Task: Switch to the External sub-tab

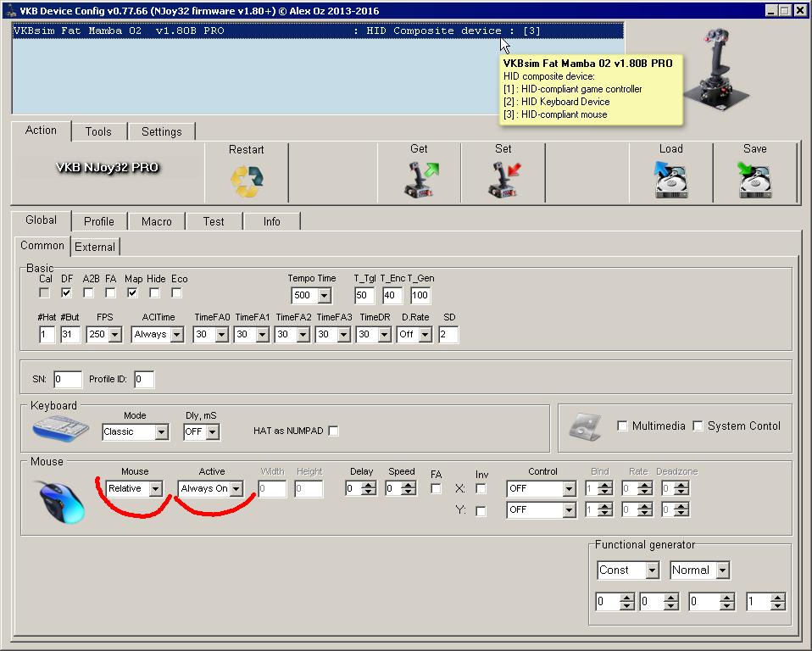Action: click(95, 247)
